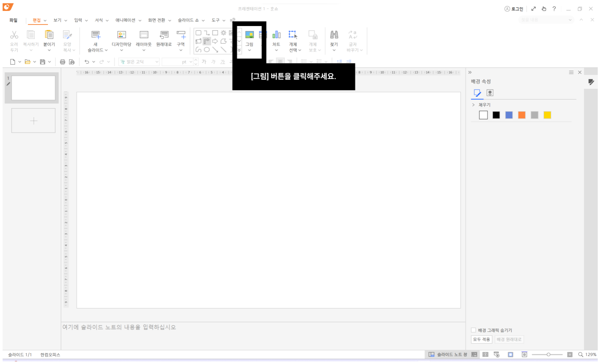Click the 차트 chart icon
Screen dimensions: 601x364
pyautogui.click(x=276, y=35)
